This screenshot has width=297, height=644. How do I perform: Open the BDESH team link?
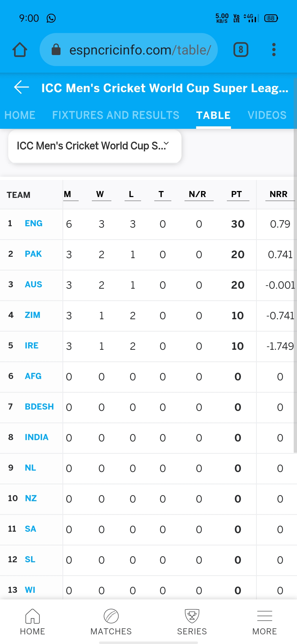(x=39, y=406)
